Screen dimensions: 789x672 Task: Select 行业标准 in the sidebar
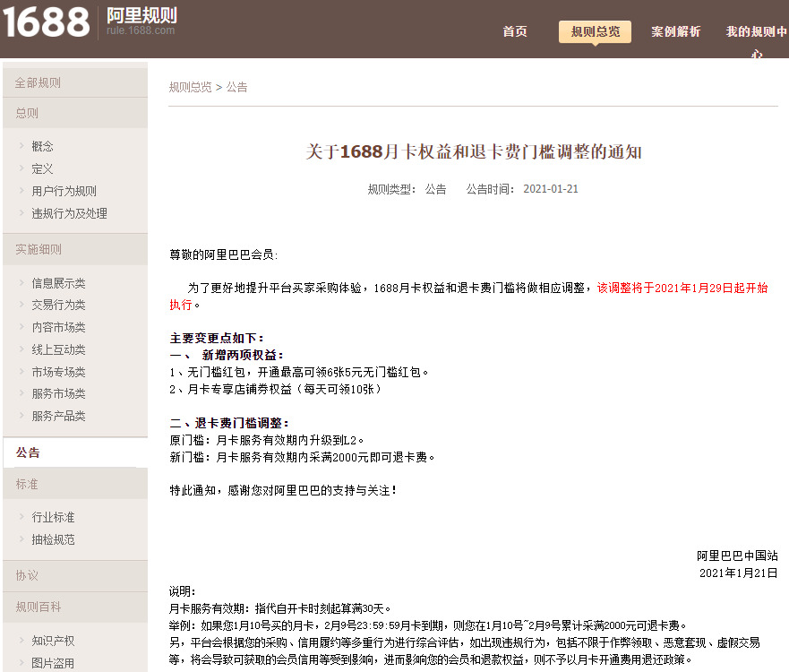53,518
